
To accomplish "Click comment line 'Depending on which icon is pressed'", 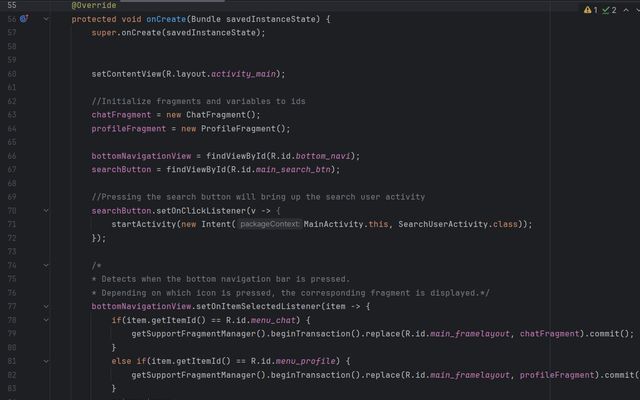I will (291, 293).
